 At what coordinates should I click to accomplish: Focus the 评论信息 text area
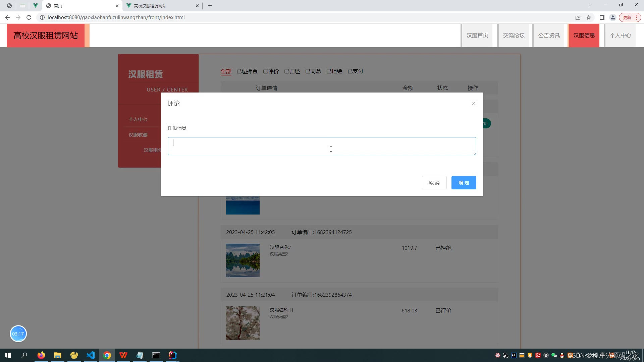[322, 146]
